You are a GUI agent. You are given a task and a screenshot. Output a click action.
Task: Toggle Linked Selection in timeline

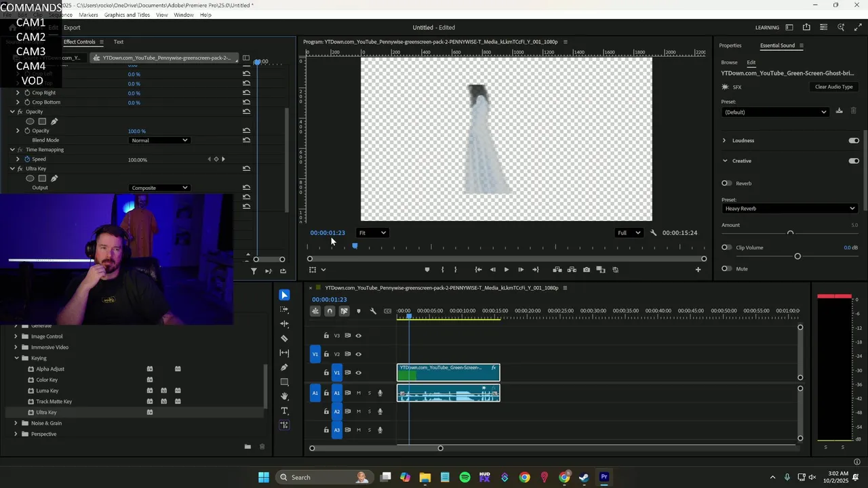point(344,311)
